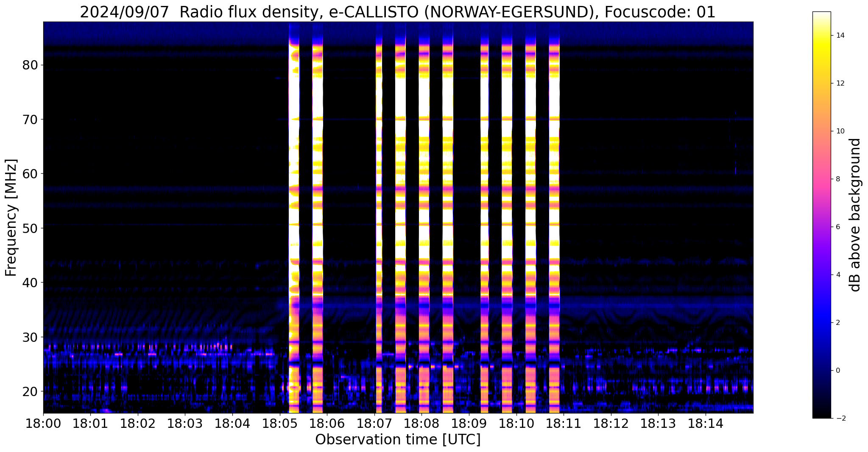Click the 'dB above background' colorbar label
Image resolution: width=868 pixels, height=452 pixels.
click(x=855, y=215)
